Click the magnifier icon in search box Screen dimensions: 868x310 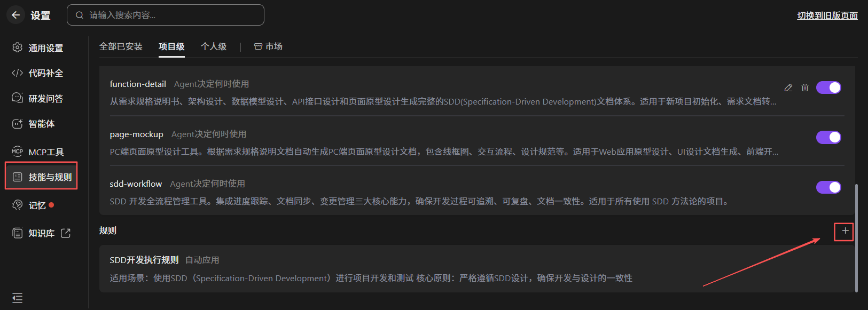(80, 15)
